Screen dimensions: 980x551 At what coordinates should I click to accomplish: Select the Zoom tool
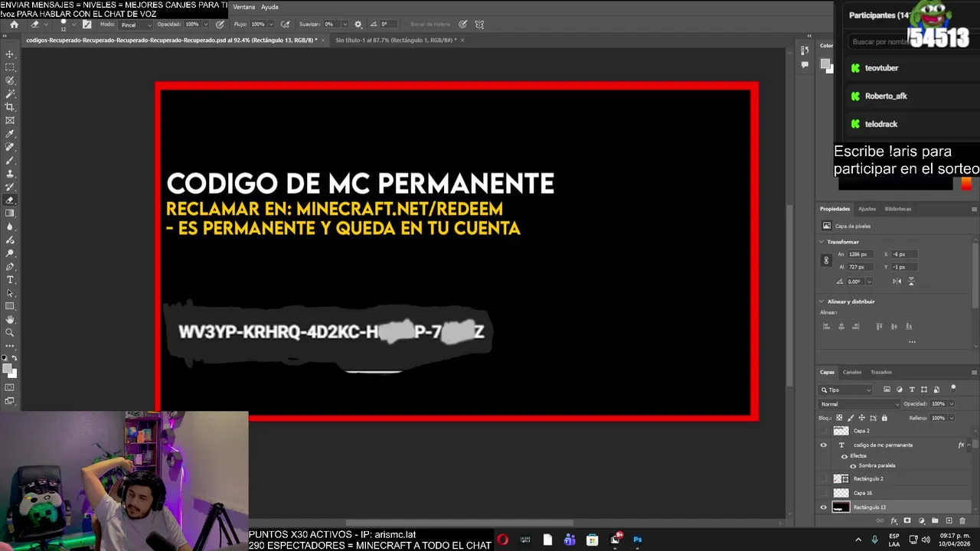(x=10, y=333)
